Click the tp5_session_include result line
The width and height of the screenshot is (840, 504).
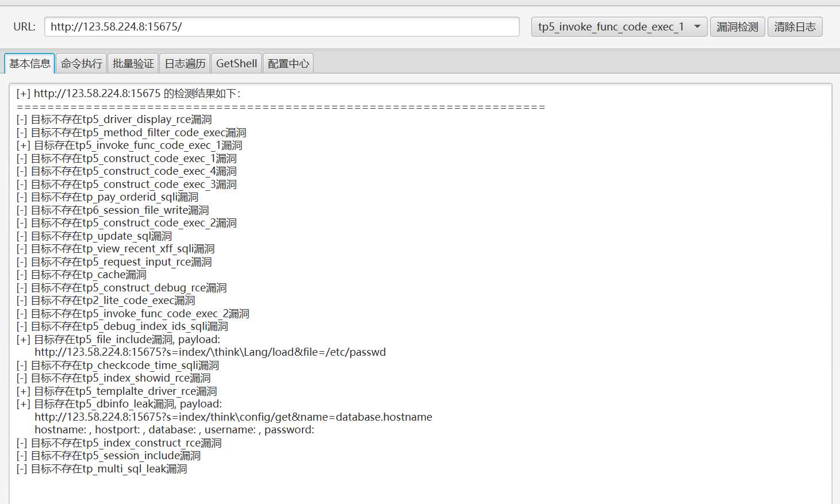[109, 456]
